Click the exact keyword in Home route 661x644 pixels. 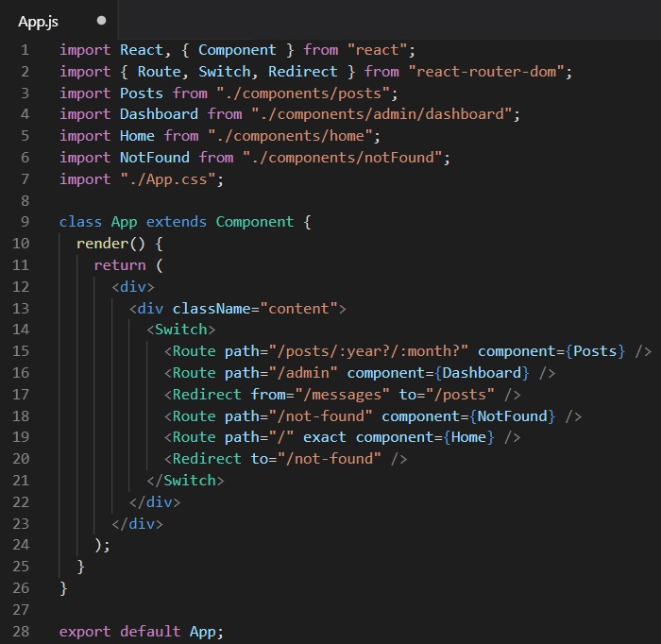click(x=325, y=437)
